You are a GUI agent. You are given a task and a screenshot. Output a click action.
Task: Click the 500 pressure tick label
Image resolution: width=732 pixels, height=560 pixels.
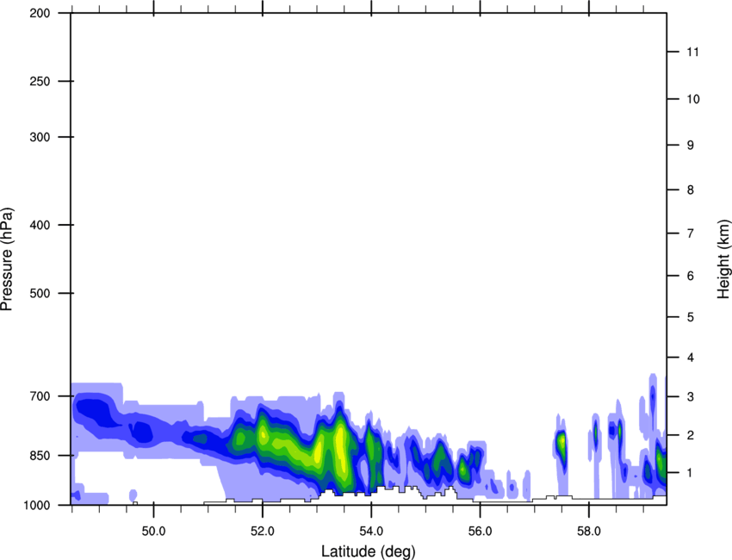(x=40, y=293)
